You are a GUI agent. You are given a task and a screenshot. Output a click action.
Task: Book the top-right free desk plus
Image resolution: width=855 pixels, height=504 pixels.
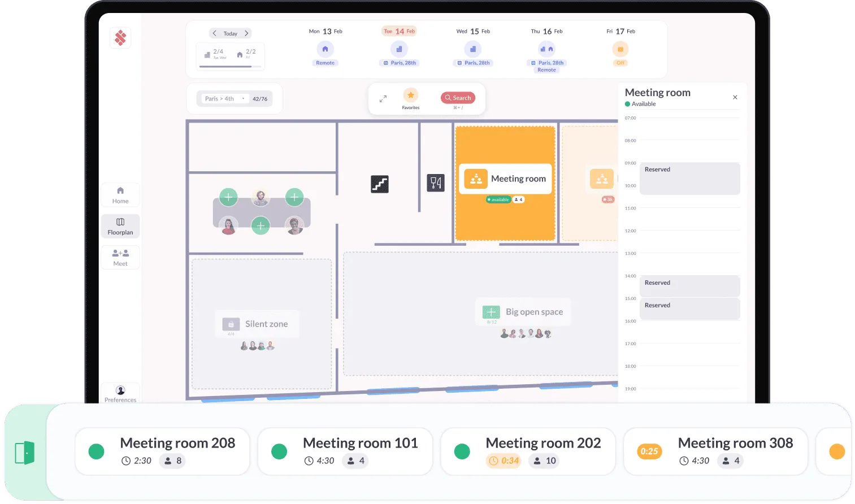point(294,197)
